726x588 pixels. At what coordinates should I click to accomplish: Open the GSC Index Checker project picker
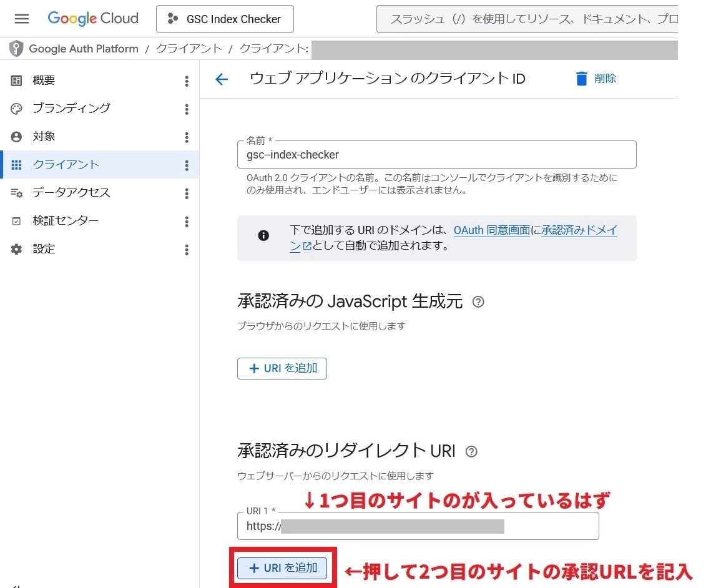225,19
